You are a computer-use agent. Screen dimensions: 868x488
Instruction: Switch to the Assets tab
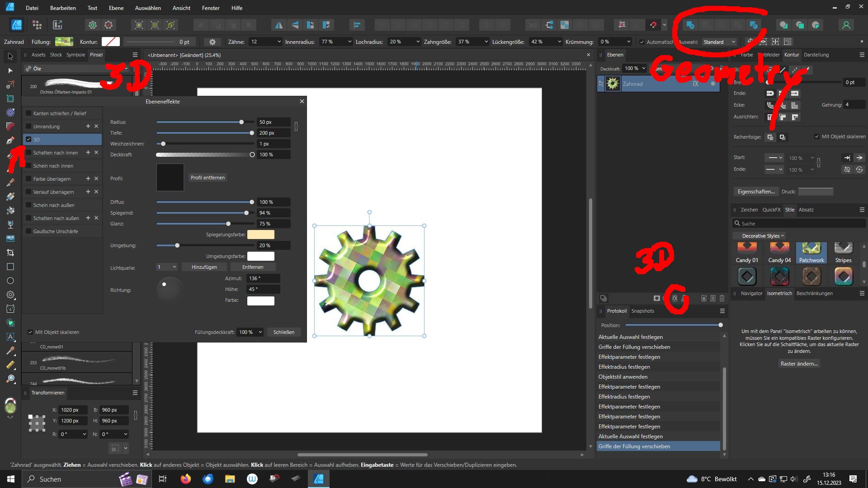[38, 55]
